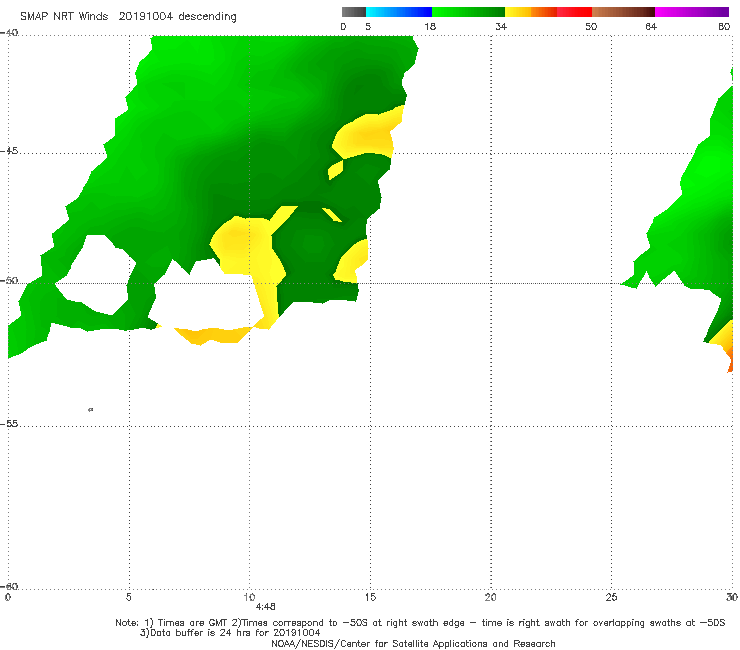
Task: Click the note line starting 'Note: 1) Times are GMT'
Action: 420,623
